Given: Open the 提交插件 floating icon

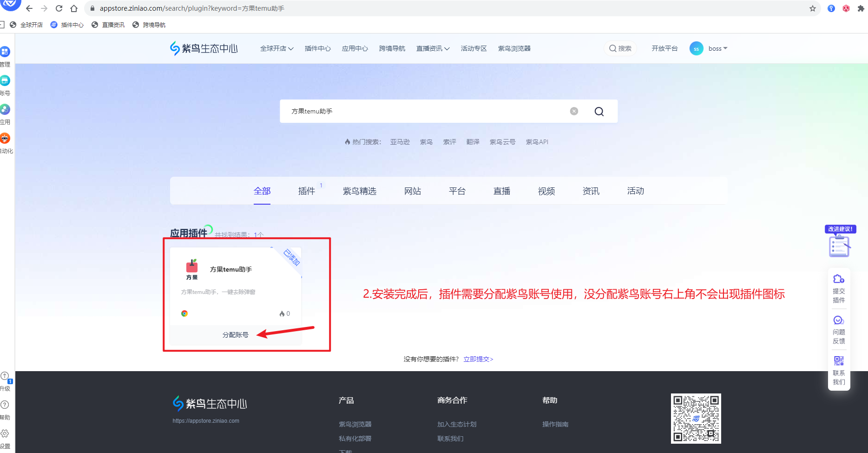Looking at the screenshot, I should click(x=839, y=279).
